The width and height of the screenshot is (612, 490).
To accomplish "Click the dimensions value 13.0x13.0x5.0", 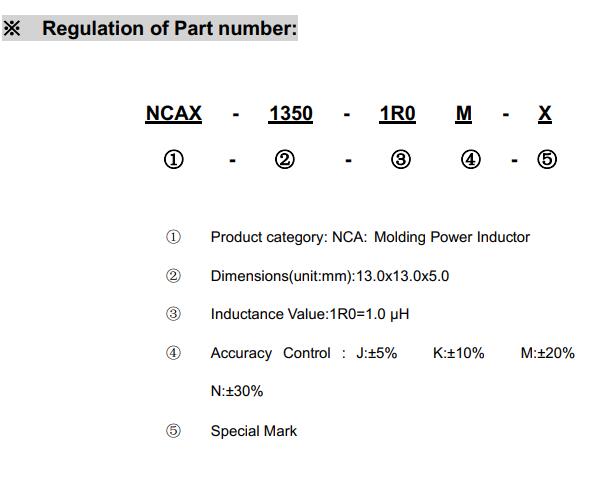I will (402, 276).
